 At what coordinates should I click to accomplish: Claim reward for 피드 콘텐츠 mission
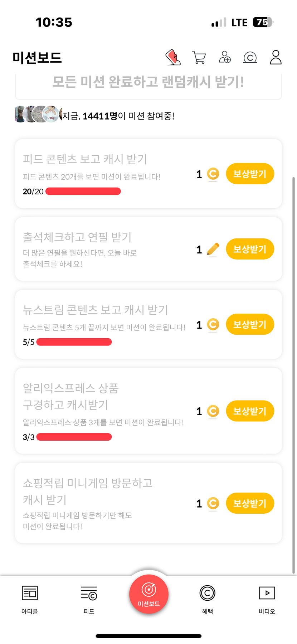coord(250,174)
